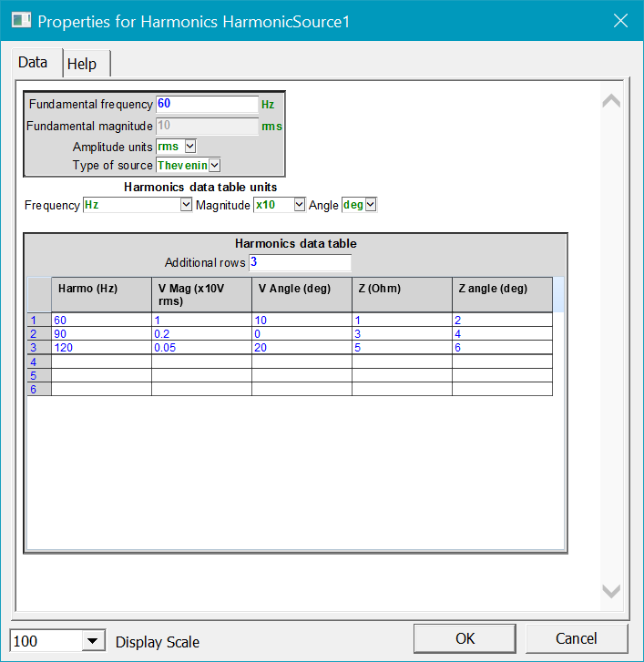The width and height of the screenshot is (644, 662).
Task: Click Z angle cell with value 4
Action: pos(502,333)
